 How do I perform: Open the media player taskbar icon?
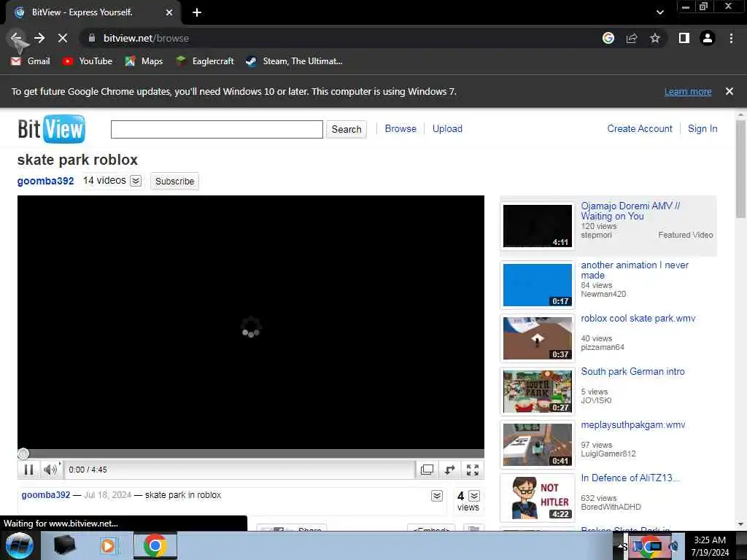point(108,545)
